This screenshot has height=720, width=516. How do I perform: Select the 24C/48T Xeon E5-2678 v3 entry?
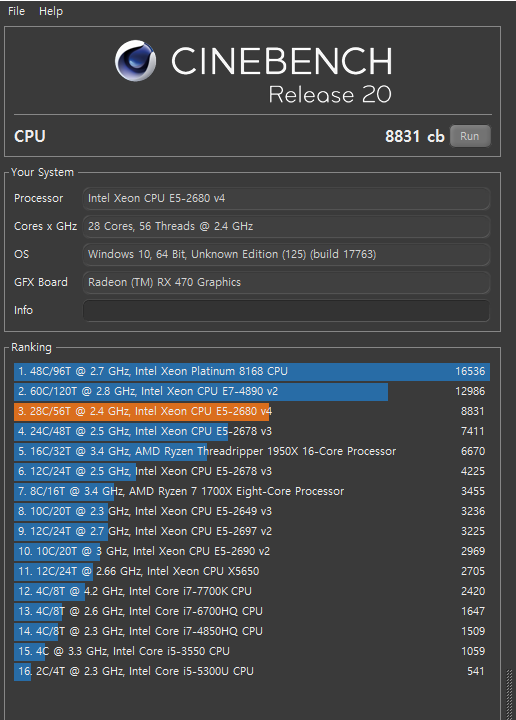click(252, 431)
